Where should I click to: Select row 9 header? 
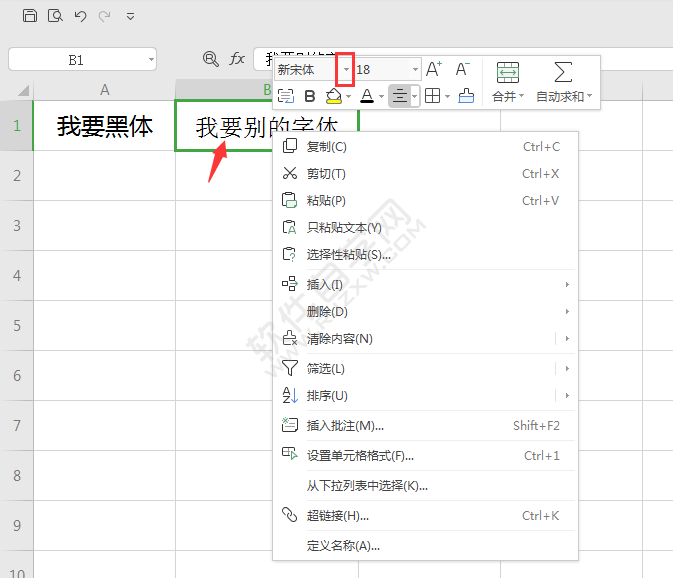point(17,526)
